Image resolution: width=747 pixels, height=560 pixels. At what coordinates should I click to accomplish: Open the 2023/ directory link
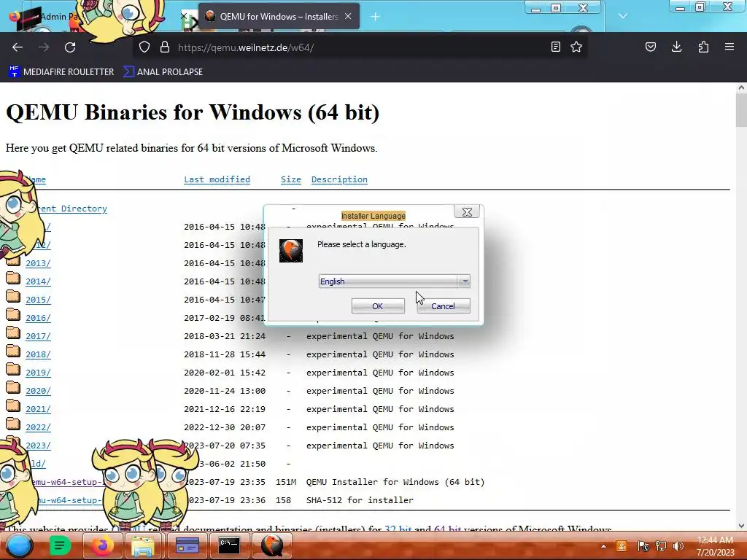(38, 446)
